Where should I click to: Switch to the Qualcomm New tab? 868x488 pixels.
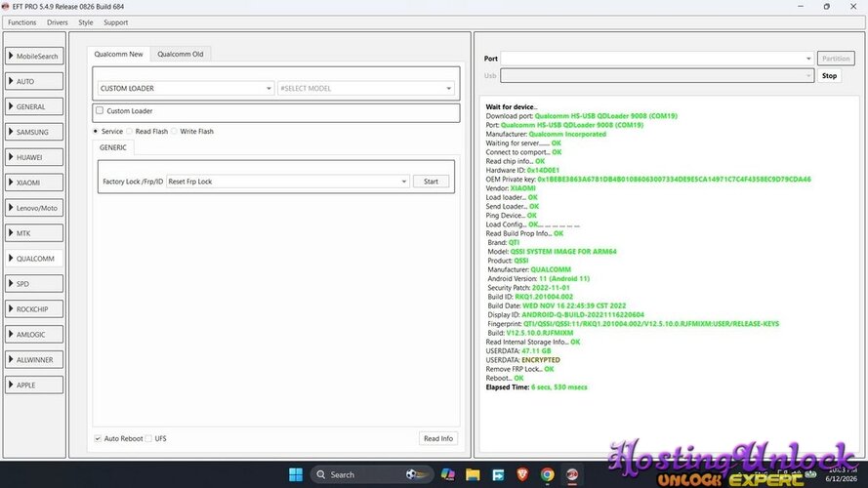tap(118, 55)
